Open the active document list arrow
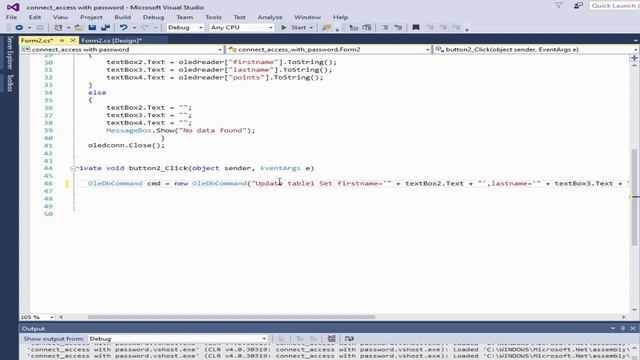This screenshot has height=360, width=640. coord(636,40)
